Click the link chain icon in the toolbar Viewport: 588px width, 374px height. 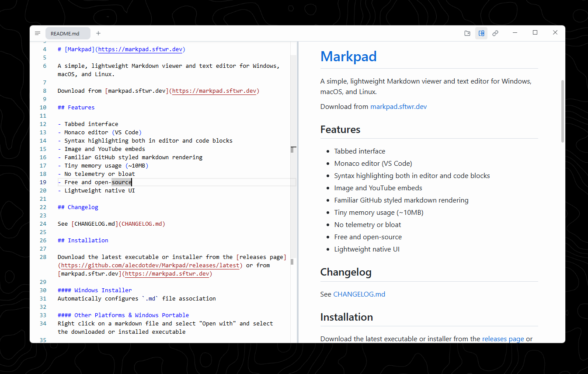pos(495,33)
